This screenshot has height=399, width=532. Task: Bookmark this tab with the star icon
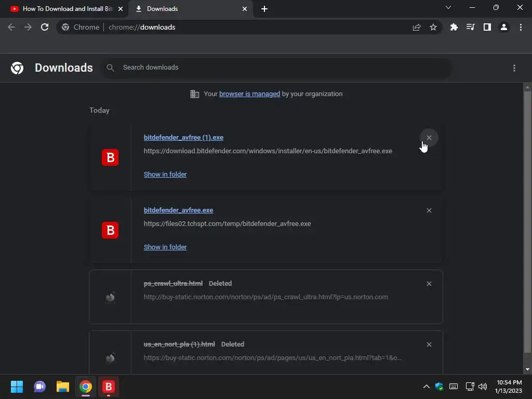(x=433, y=27)
